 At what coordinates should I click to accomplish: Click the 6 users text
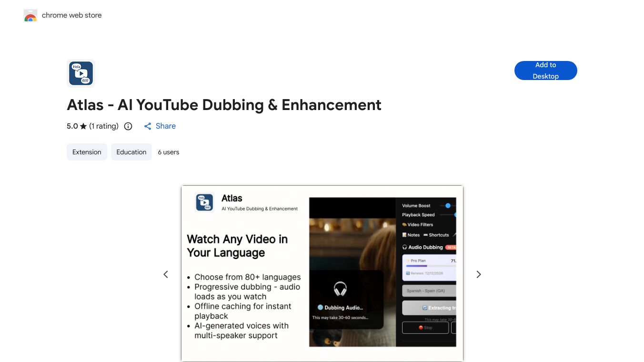coord(169,152)
